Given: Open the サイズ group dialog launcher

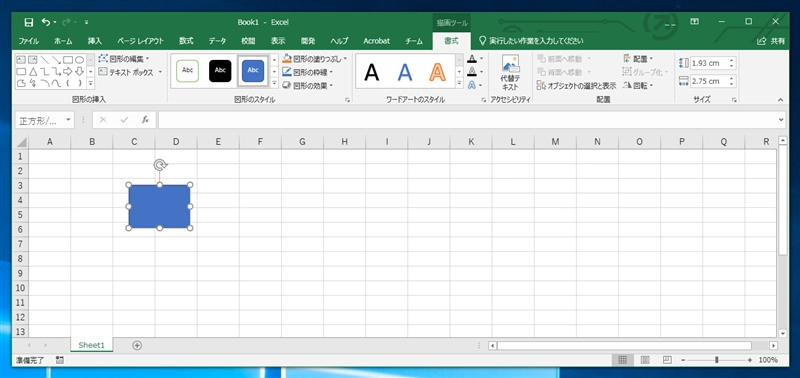Looking at the screenshot, I should (x=734, y=100).
